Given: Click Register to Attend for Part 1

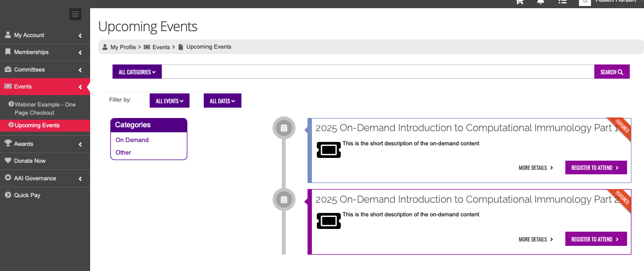Looking at the screenshot, I should point(595,168).
